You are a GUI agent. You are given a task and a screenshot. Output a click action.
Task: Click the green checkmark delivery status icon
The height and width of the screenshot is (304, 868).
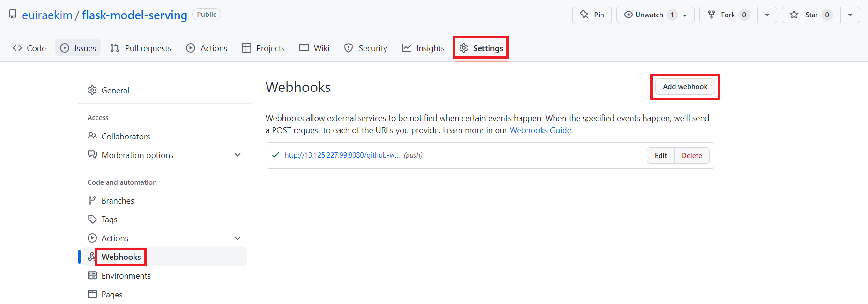[275, 155]
